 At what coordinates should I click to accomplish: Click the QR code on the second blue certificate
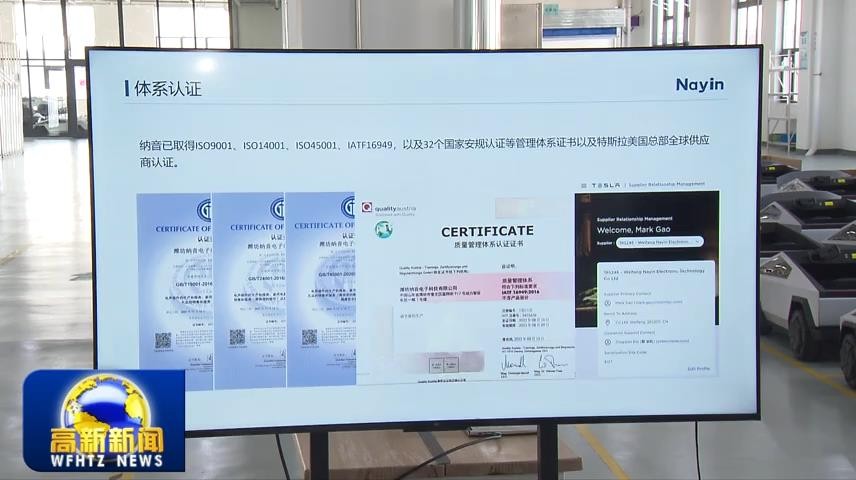pyautogui.click(x=237, y=337)
